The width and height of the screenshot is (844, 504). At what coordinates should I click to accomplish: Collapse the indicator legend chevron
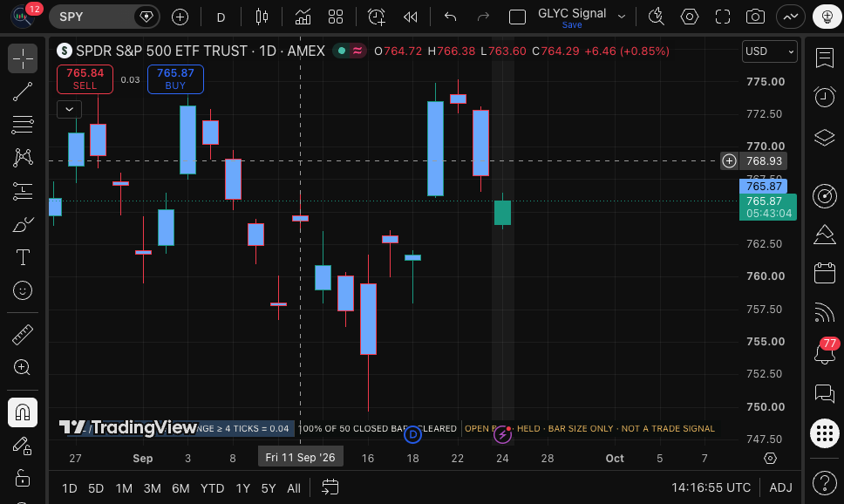point(70,109)
